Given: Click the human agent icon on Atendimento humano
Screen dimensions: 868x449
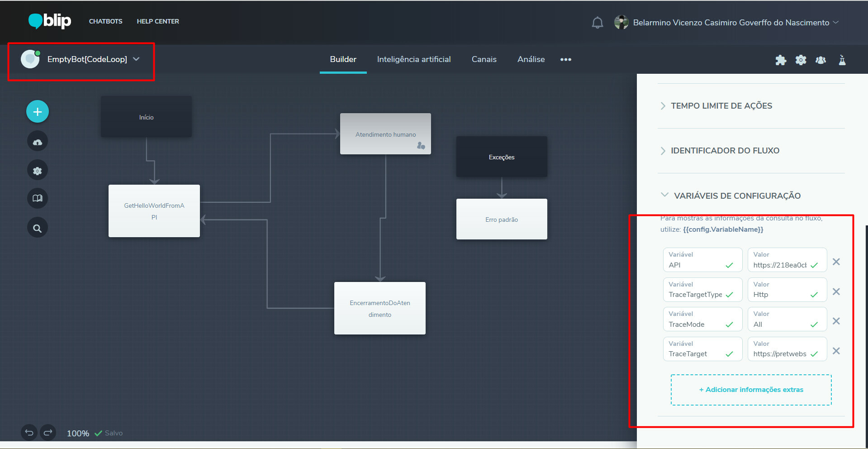Looking at the screenshot, I should point(421,146).
